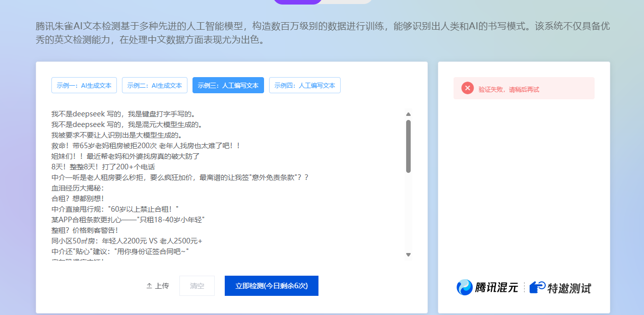The image size is (644, 315).
Task: Click the scrollbar down arrow in text area
Action: pos(408,255)
